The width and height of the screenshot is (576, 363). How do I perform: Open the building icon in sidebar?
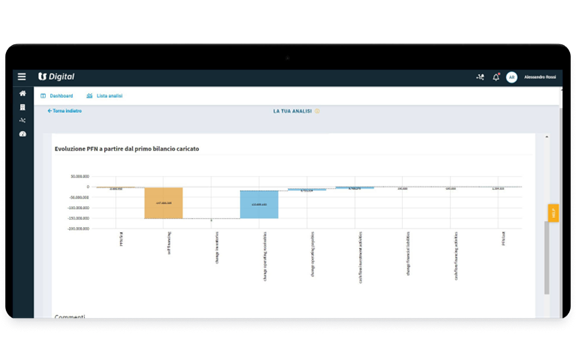click(x=22, y=107)
